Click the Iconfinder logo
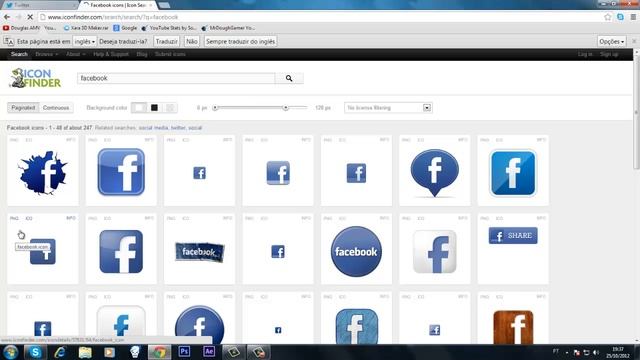Screen dimensions: 640x360 click(x=35, y=78)
